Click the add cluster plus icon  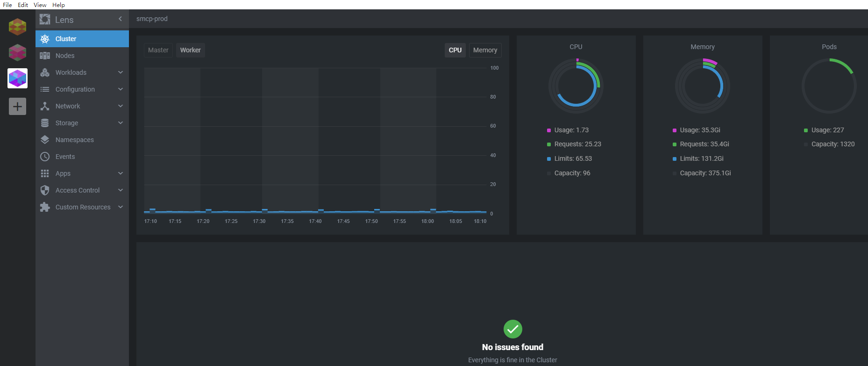coord(17,106)
